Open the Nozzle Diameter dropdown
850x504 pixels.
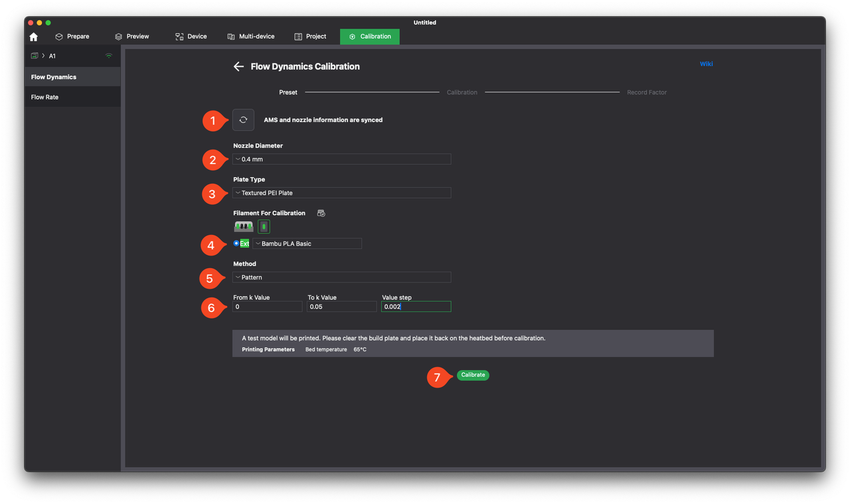(341, 159)
